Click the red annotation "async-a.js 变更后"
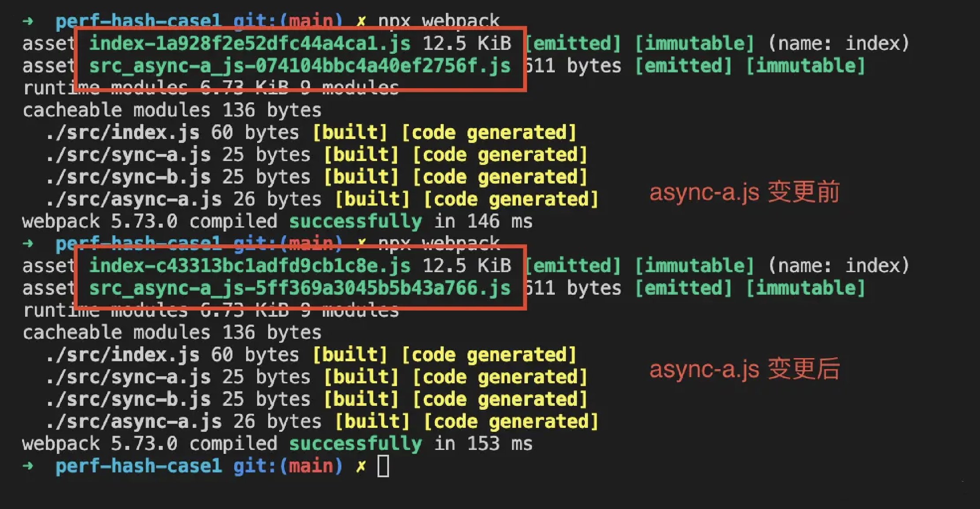Image resolution: width=980 pixels, height=509 pixels. (x=744, y=369)
